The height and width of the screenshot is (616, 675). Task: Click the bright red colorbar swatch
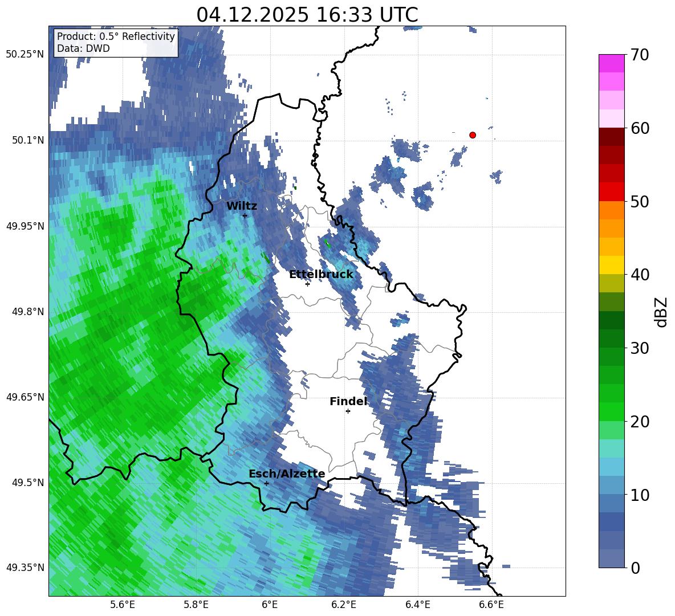611,192
